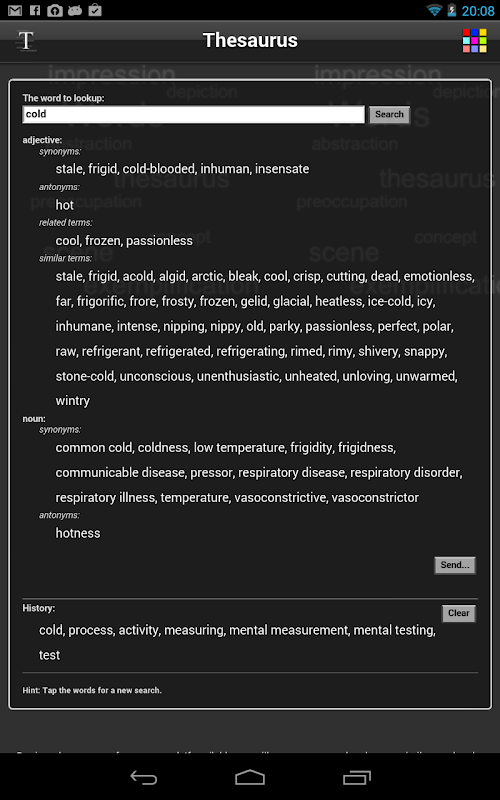Tap the Android back navigation icon
Viewport: 500px width, 800px height.
click(143, 778)
